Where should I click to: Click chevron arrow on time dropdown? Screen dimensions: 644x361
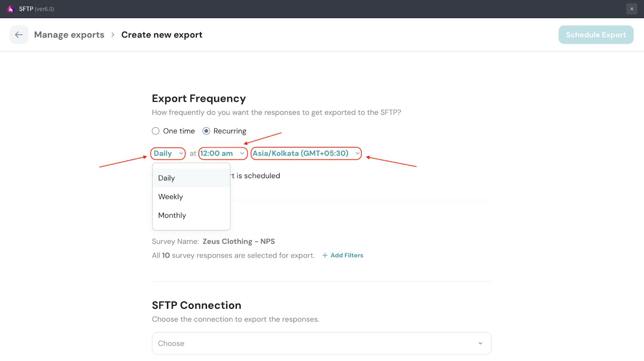pyautogui.click(x=242, y=154)
